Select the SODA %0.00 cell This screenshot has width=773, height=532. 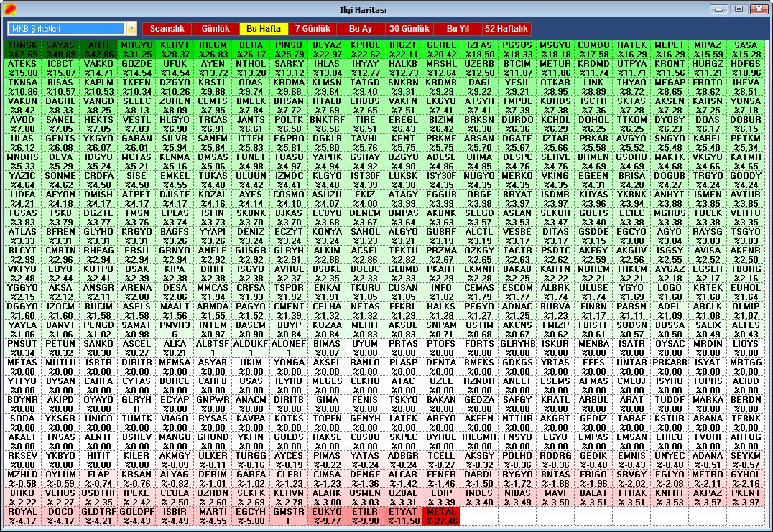click(23, 423)
